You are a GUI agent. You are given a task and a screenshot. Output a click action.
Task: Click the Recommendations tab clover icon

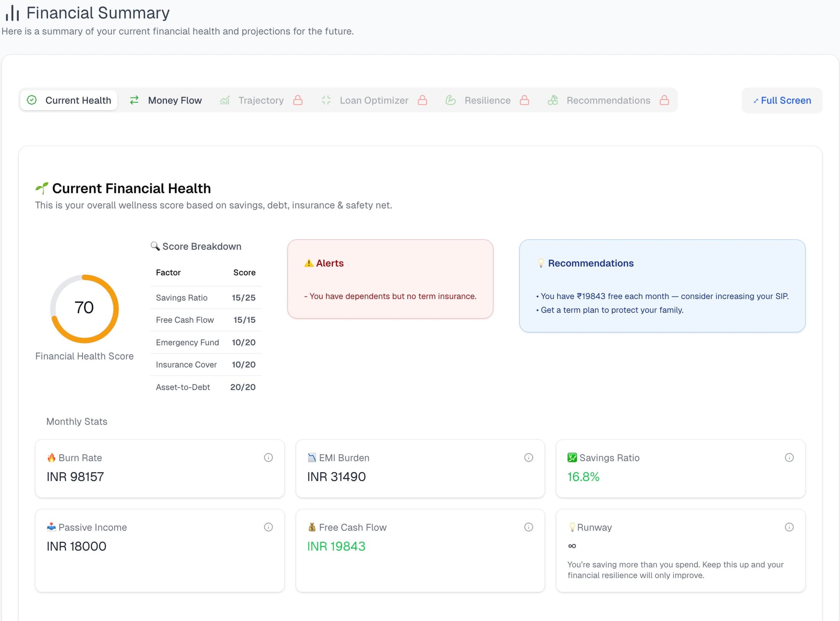553,100
